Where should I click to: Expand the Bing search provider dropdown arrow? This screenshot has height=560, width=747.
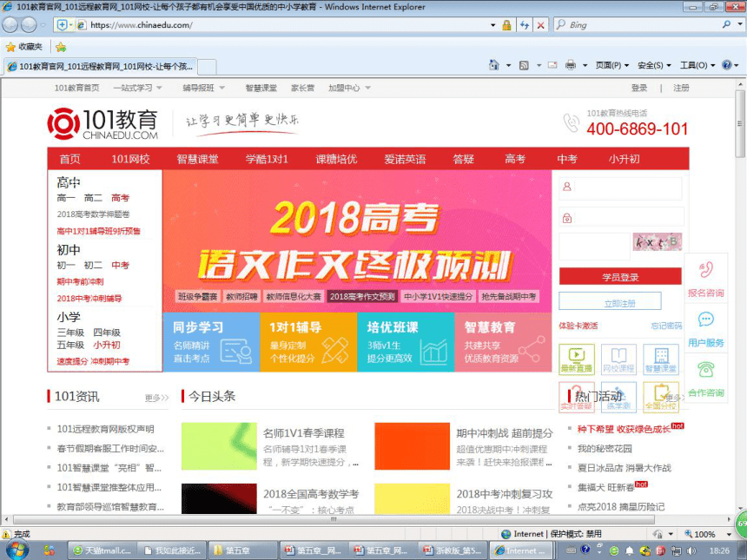[x=738, y=24]
